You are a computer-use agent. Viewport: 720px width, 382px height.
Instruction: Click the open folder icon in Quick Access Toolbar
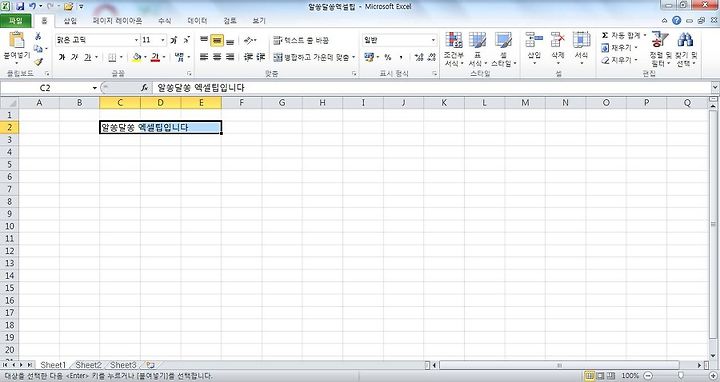68,6
